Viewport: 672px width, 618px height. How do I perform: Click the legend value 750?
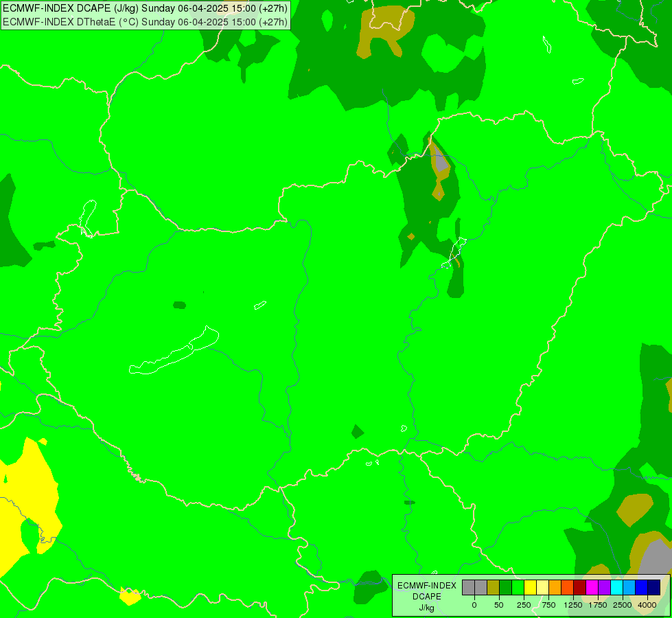(x=548, y=605)
